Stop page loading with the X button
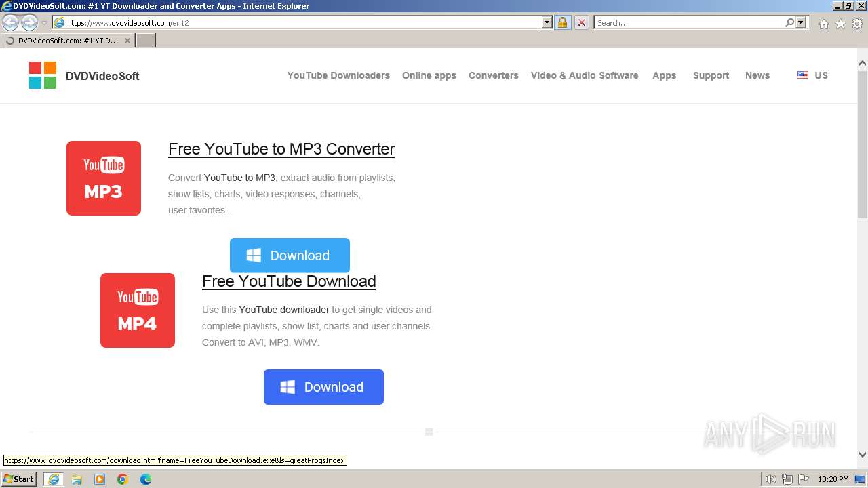 tap(582, 23)
